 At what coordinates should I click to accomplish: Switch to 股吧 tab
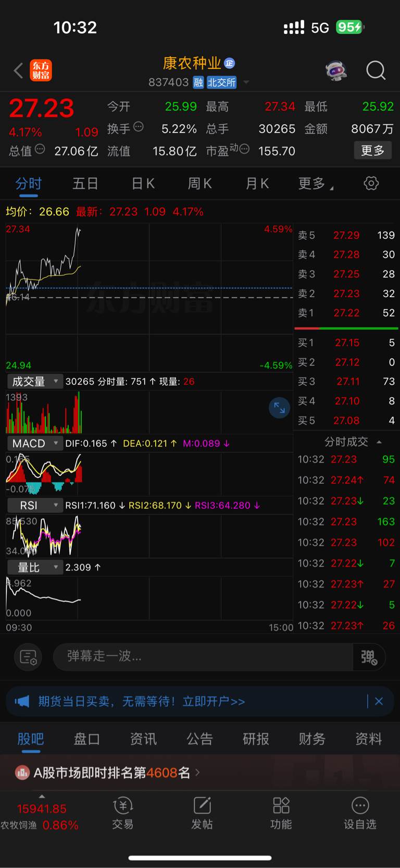(31, 739)
